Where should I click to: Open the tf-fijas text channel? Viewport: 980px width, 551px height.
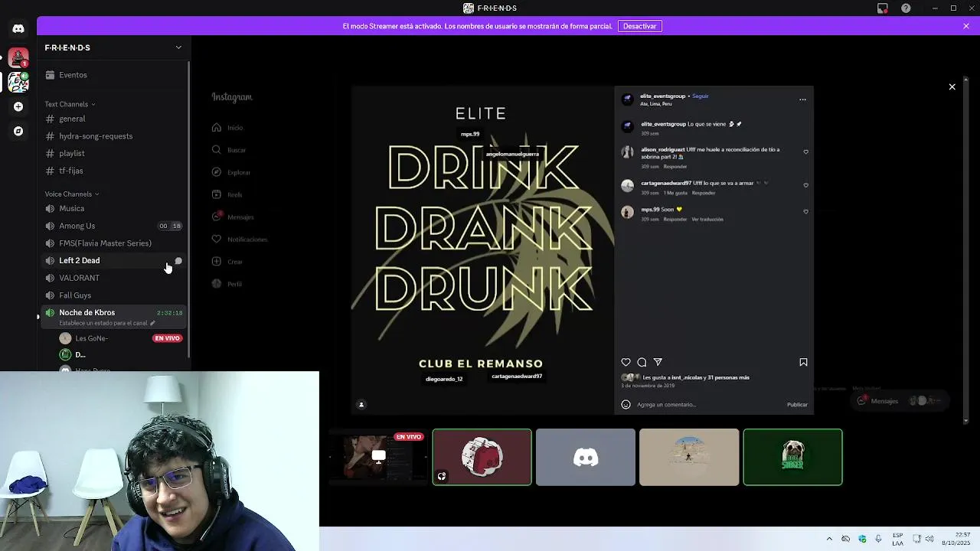click(x=113, y=171)
